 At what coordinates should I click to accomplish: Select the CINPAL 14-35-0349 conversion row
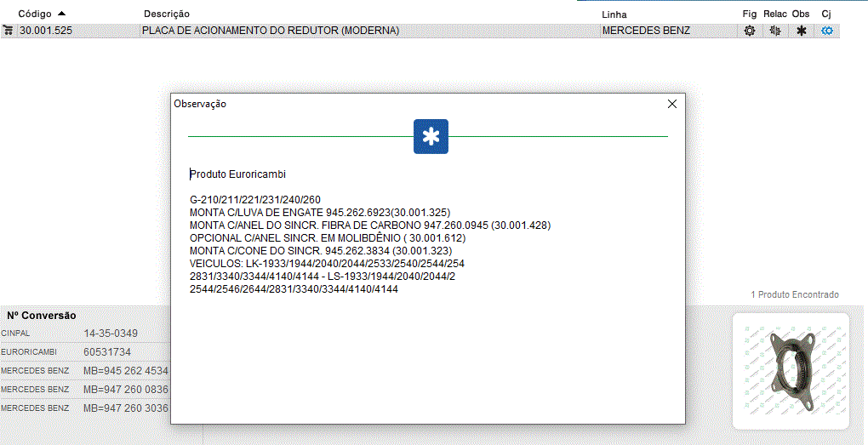(85, 334)
